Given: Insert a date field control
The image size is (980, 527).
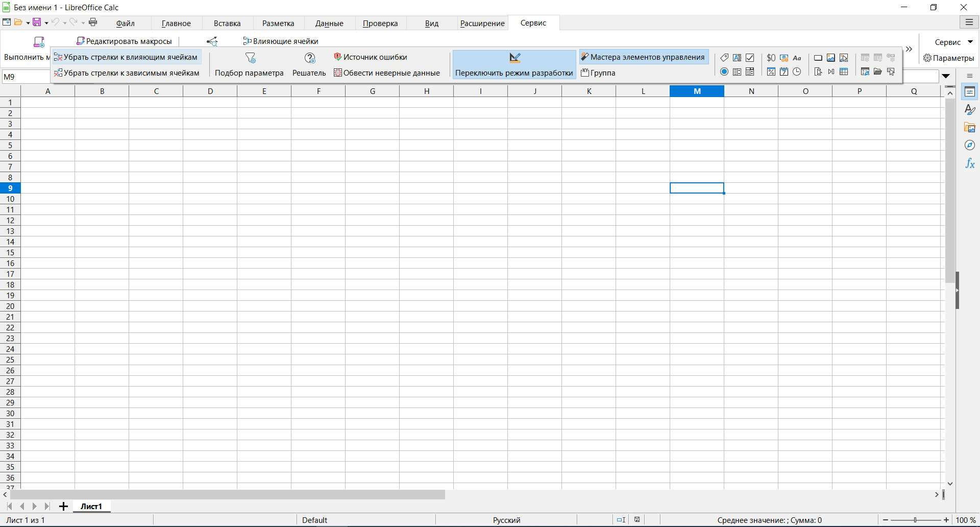Looking at the screenshot, I should click(784, 71).
